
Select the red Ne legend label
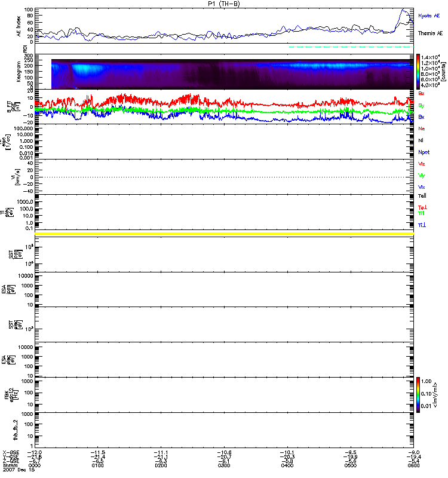pos(422,128)
